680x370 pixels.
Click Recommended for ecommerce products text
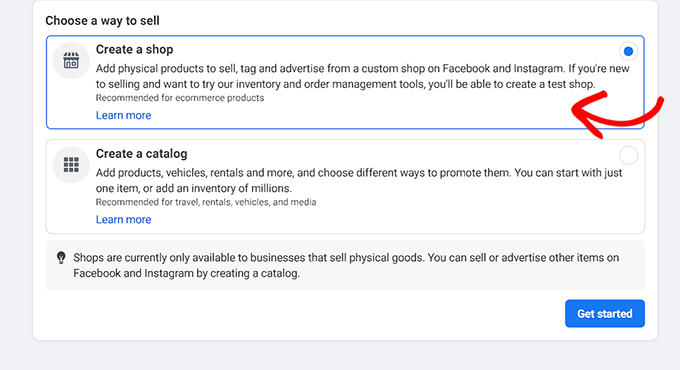180,98
